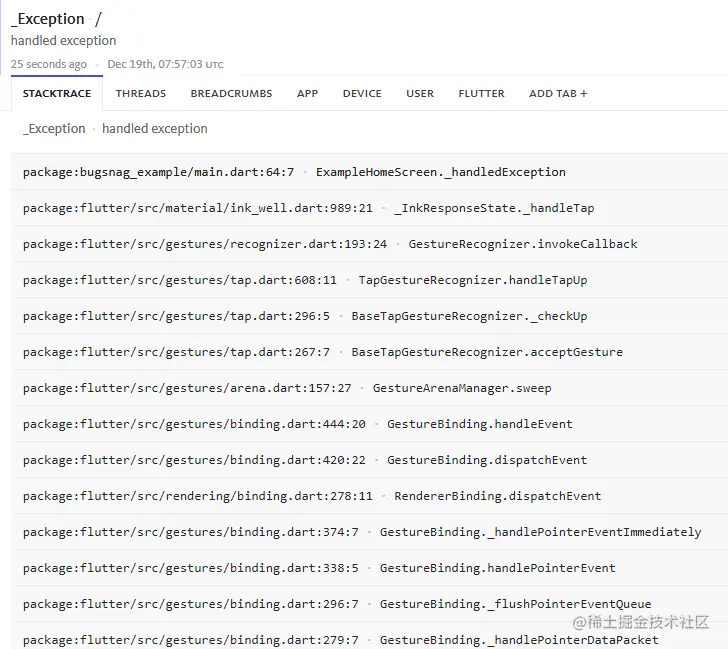Click GestureArenaManager.sweep method name
Image resolution: width=728 pixels, height=649 pixels.
point(462,388)
